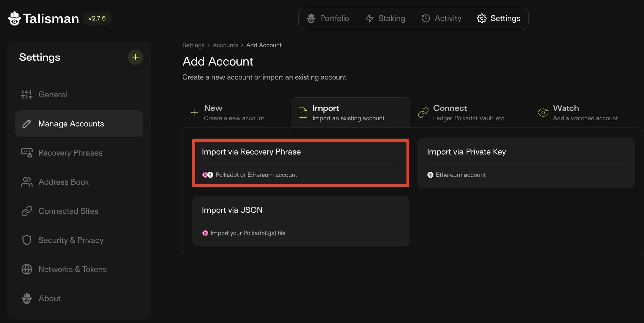Screen dimensions: 644x323
Task: Click the Address Book people icon
Action: click(x=27, y=182)
